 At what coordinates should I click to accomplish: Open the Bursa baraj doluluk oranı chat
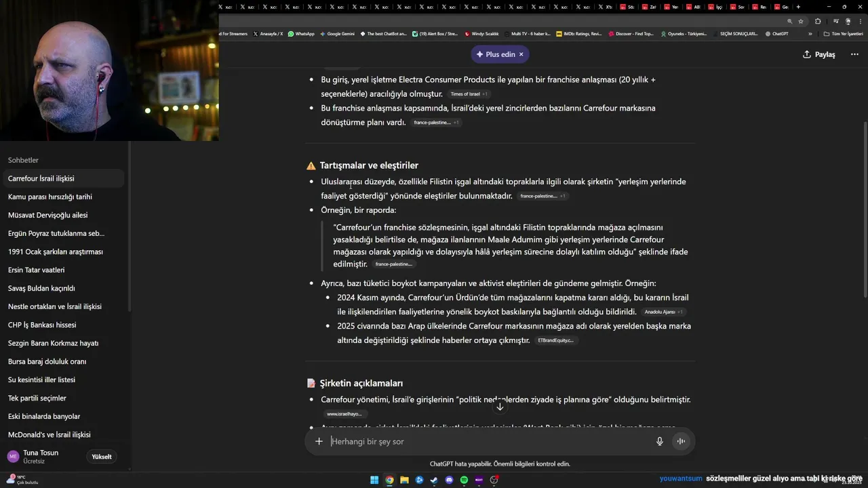62,361
